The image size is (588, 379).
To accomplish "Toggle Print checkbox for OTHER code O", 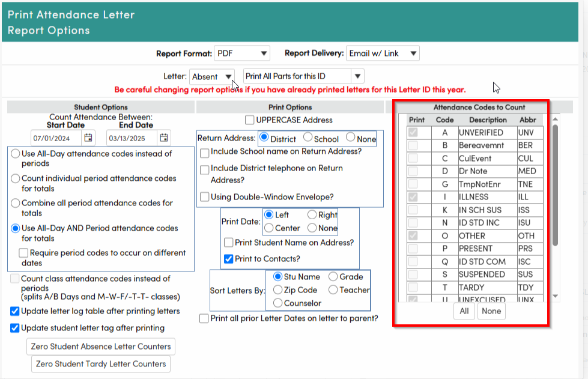I will (413, 236).
